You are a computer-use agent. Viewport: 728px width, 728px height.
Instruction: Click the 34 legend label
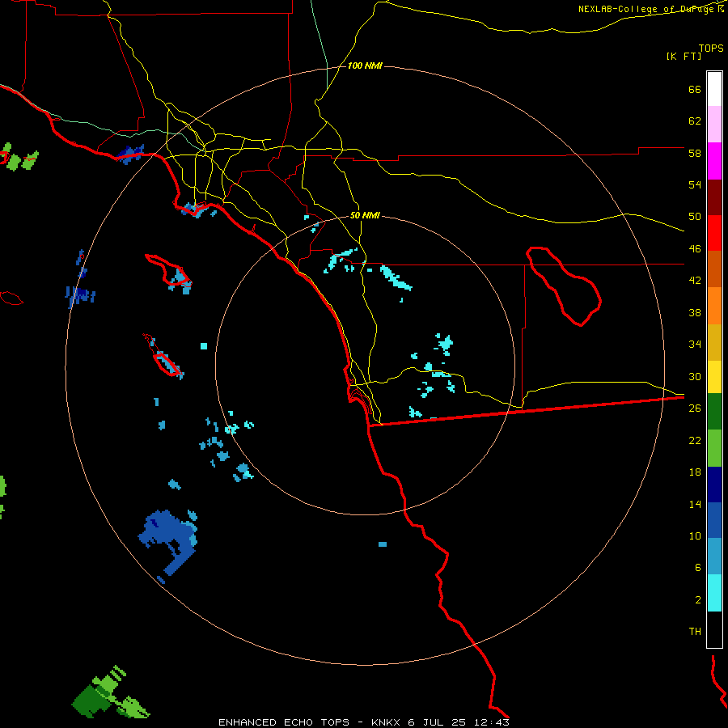pyautogui.click(x=695, y=344)
